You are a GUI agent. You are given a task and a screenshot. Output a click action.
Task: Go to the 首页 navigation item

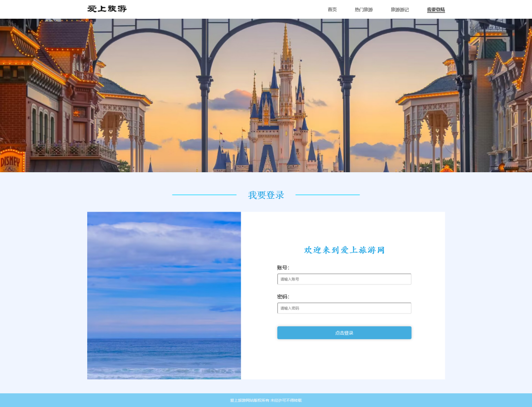pos(332,9)
